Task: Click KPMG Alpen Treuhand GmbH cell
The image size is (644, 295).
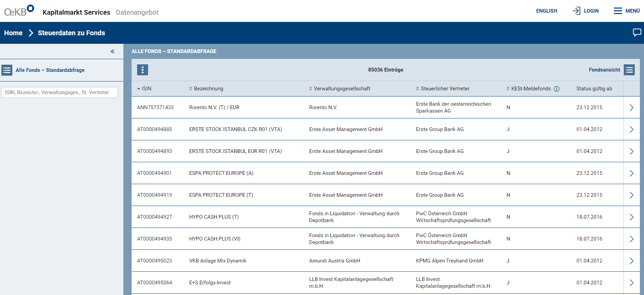Action: [x=450, y=261]
